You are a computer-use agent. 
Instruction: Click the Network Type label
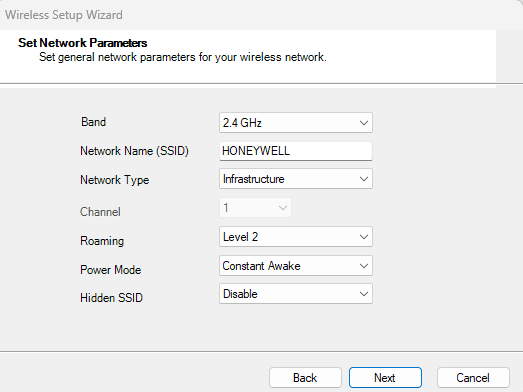(114, 180)
